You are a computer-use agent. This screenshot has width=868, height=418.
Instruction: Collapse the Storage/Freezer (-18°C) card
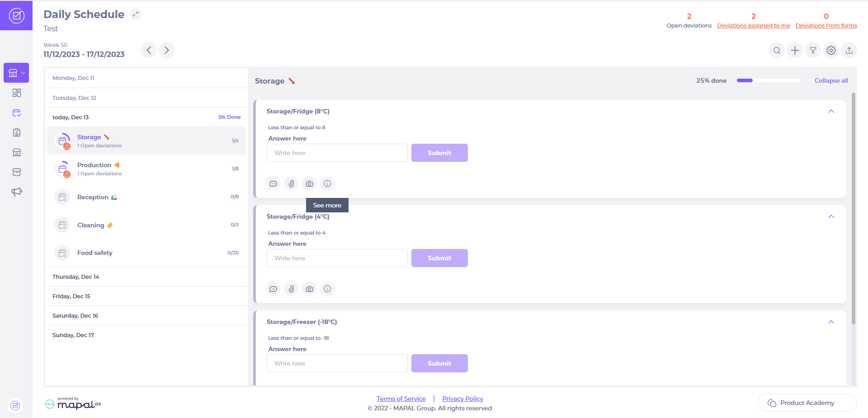coord(831,322)
